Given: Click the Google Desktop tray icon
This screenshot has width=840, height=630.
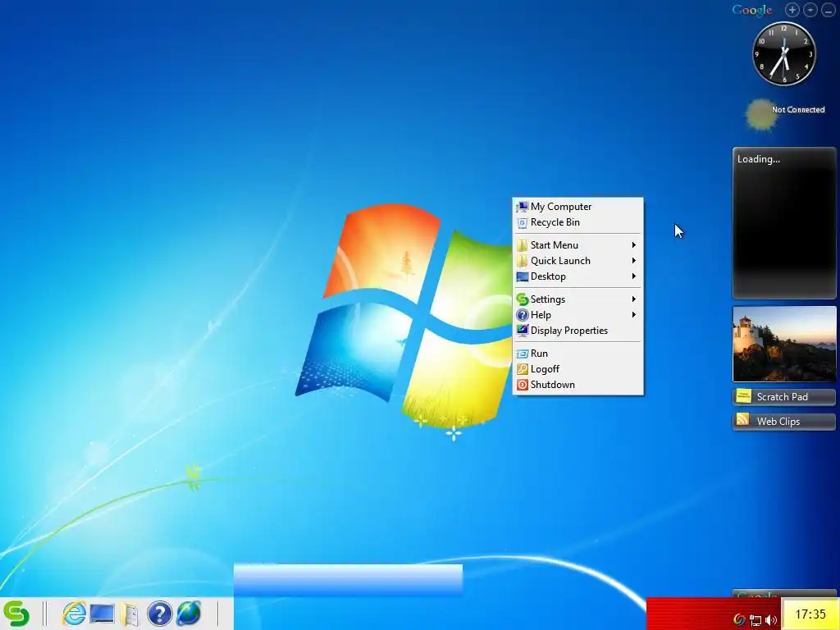Looking at the screenshot, I should (x=739, y=620).
